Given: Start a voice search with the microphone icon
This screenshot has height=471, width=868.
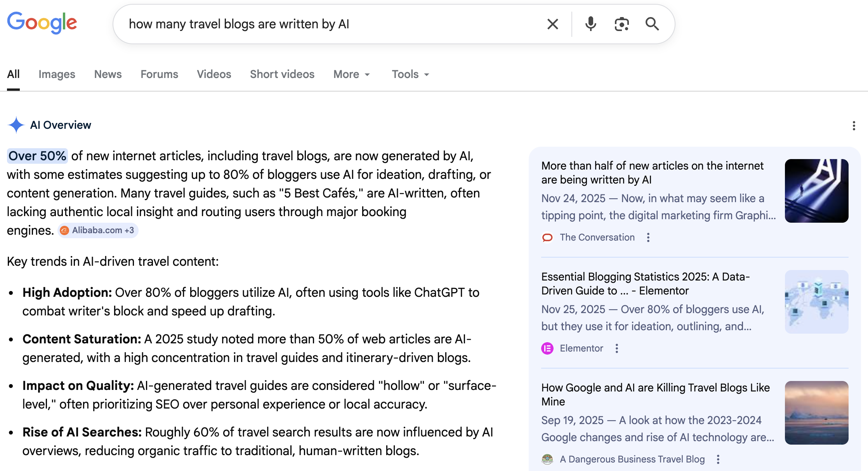Looking at the screenshot, I should click(590, 24).
